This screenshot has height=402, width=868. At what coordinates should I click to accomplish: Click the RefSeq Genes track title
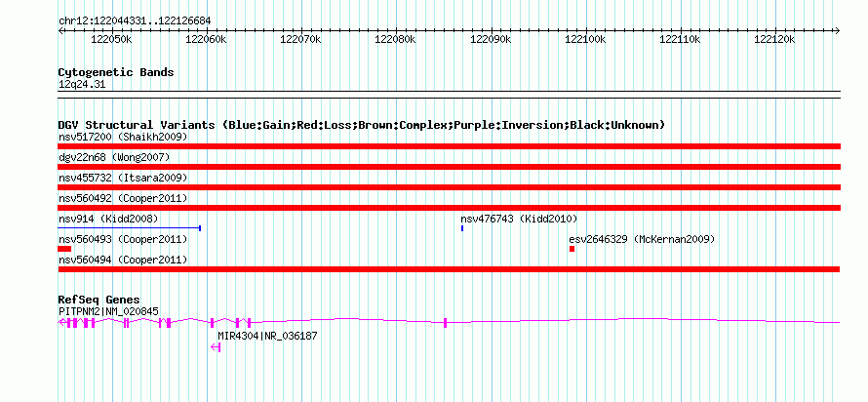99,301
